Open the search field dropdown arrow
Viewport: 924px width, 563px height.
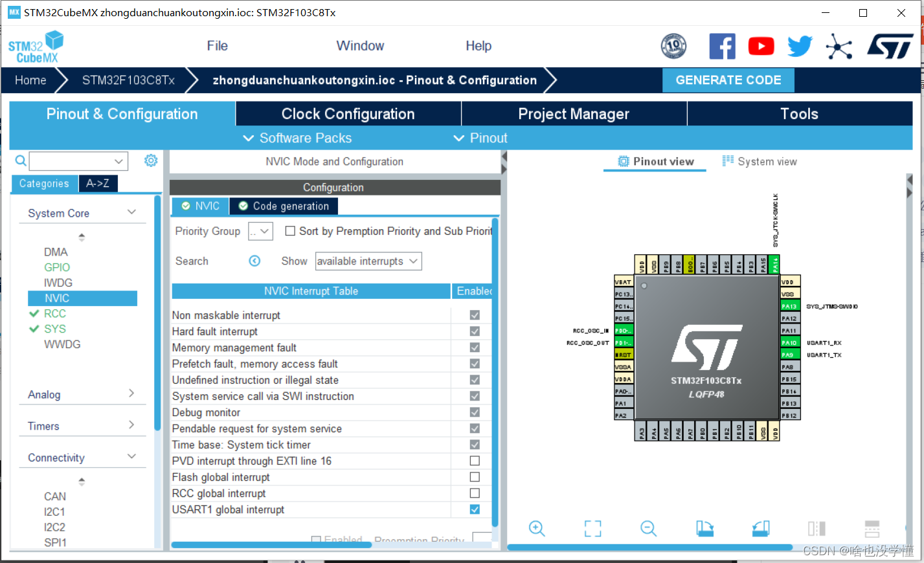point(118,160)
